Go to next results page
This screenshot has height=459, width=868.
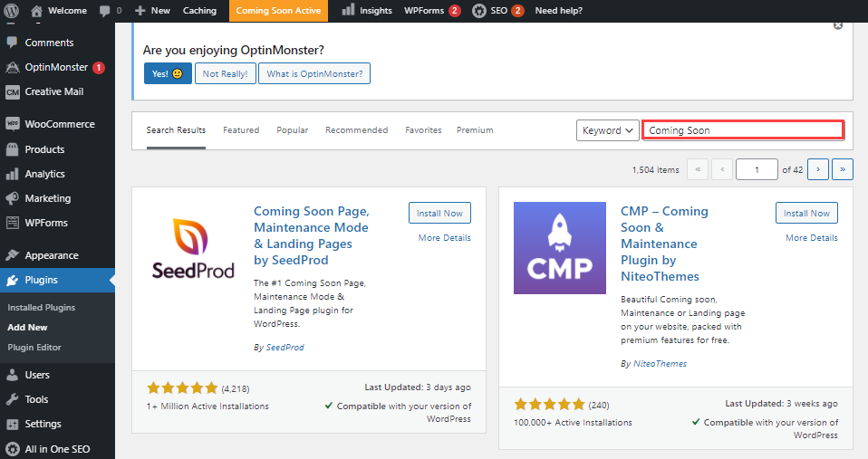[818, 170]
